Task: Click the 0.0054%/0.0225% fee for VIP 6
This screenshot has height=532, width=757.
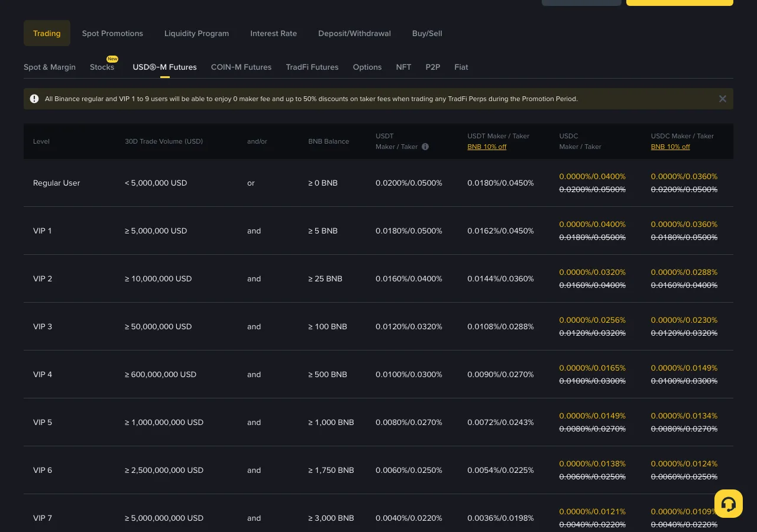Action: pos(500,470)
